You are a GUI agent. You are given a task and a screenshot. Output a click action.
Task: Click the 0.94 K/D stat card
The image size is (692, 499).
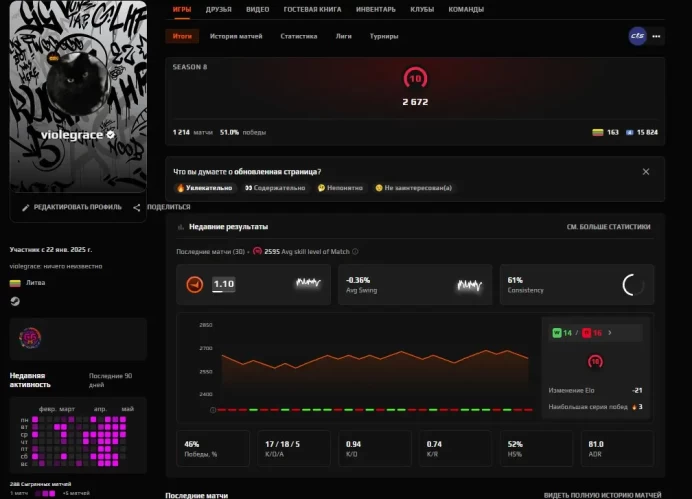tap(375, 449)
